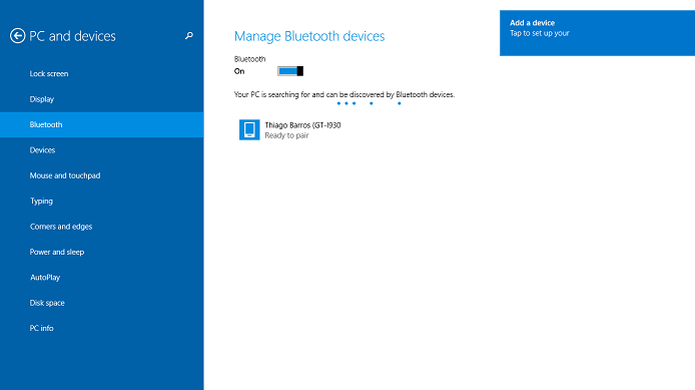Click the PC and devices heading
Screen dimensions: 695x390
[72, 36]
